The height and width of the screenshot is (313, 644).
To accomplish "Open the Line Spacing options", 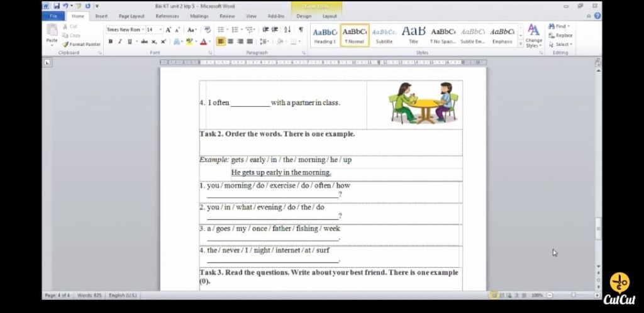I will coord(264,41).
